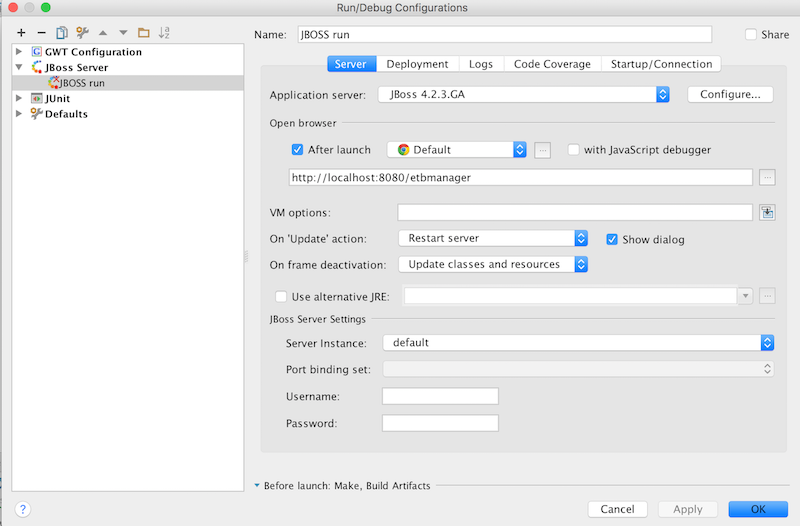Click the Password field
Image resolution: width=800 pixels, height=526 pixels.
point(440,423)
